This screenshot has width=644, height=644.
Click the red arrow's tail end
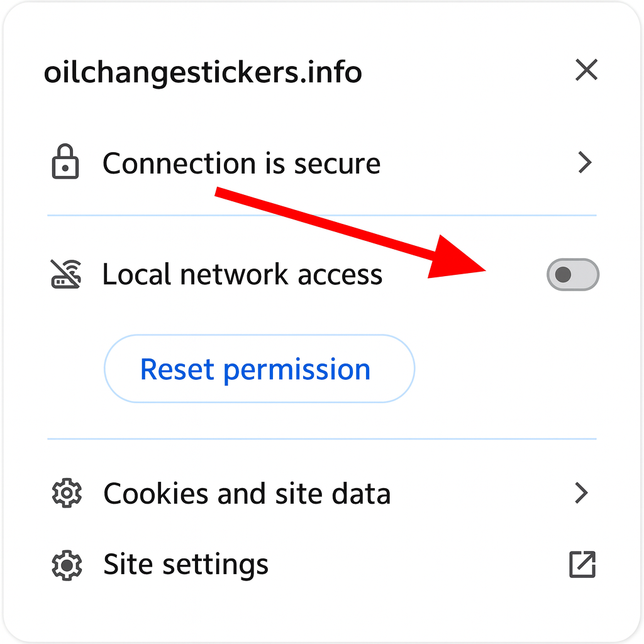click(218, 191)
